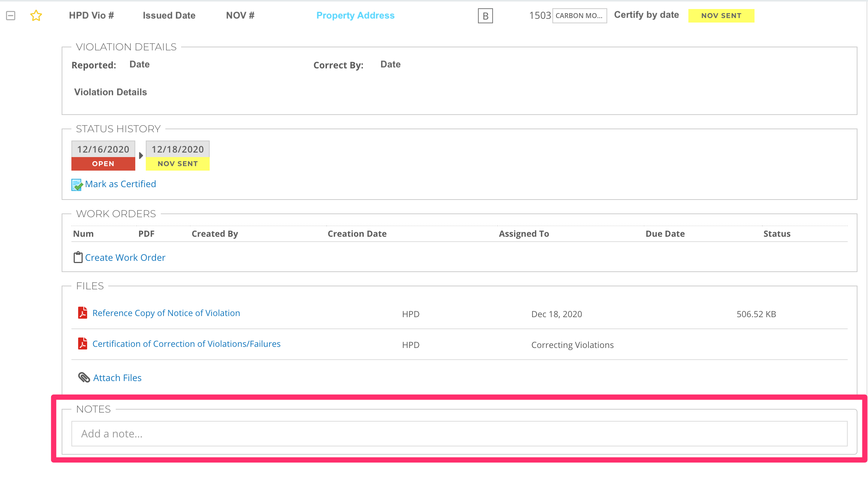Click the paperclip Attach Files icon
The height and width of the screenshot is (478, 868).
tap(84, 377)
